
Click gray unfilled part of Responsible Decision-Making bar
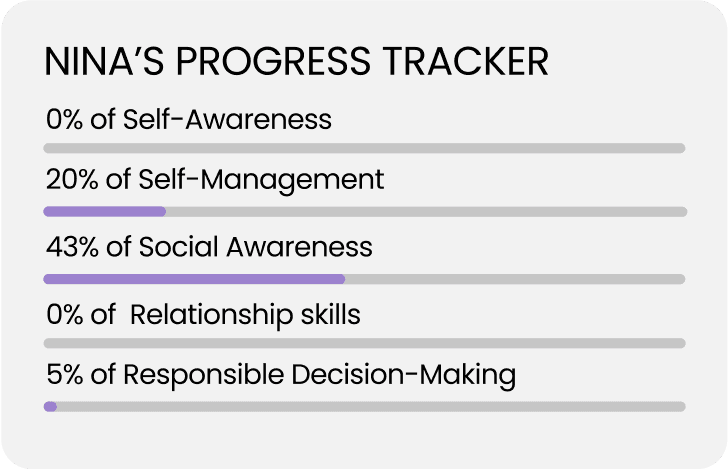[370, 406]
